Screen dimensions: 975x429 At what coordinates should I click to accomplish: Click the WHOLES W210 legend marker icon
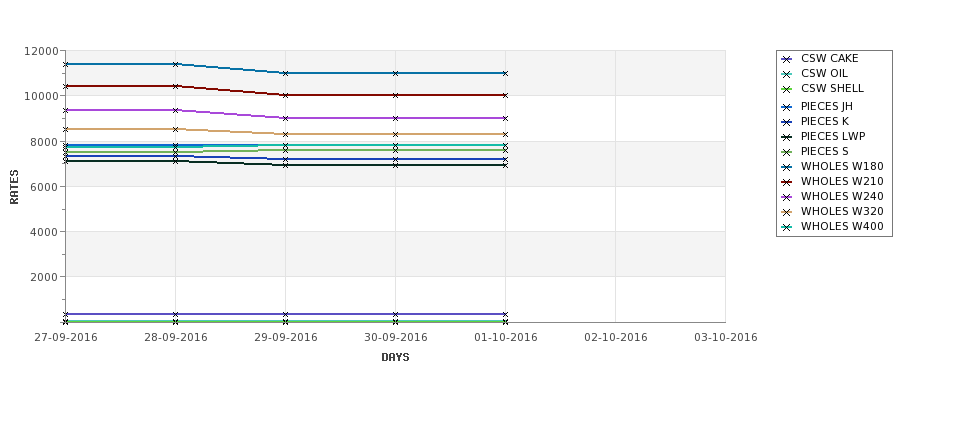click(787, 182)
